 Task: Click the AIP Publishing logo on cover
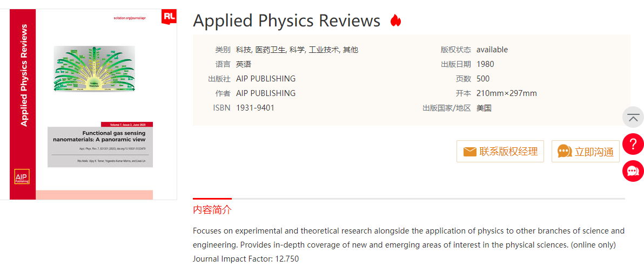[x=22, y=176]
